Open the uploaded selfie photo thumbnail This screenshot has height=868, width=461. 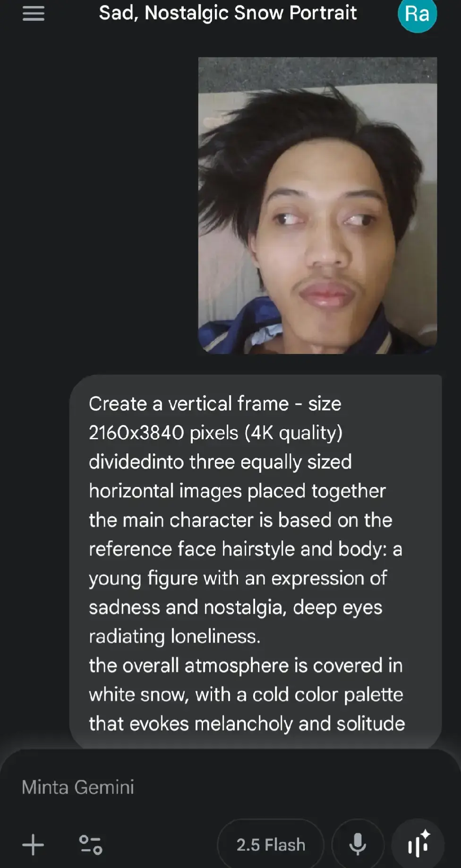pos(317,206)
